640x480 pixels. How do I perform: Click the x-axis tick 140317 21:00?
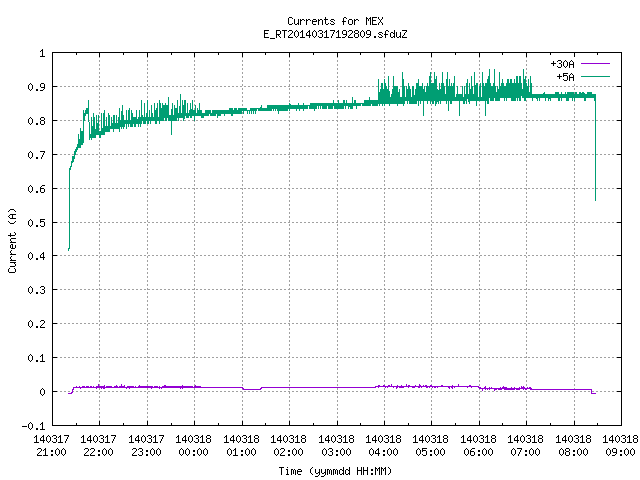[51, 446]
